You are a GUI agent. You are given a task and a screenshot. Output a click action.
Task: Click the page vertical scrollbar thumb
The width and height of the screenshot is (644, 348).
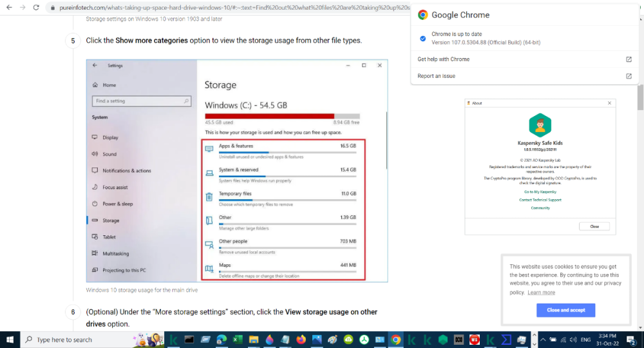point(640,97)
